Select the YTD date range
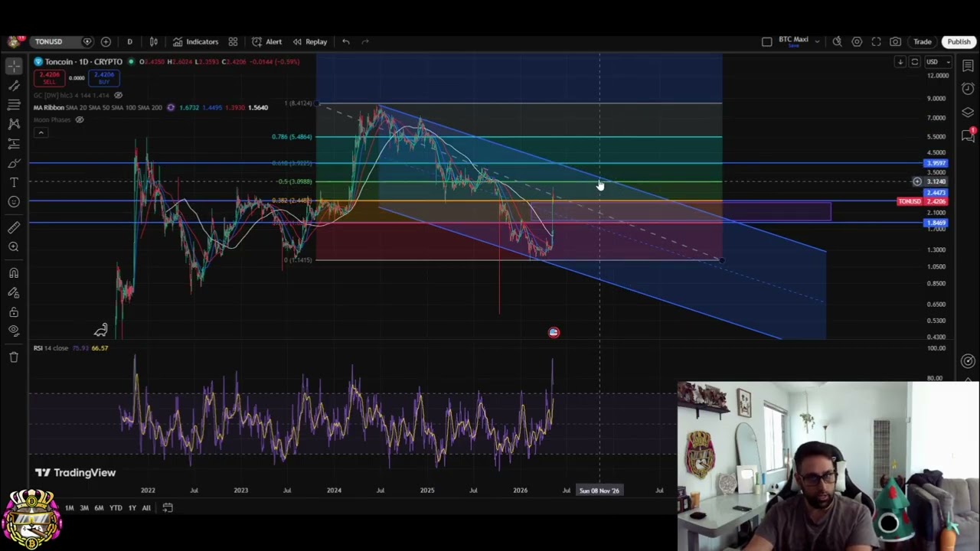 (116, 507)
